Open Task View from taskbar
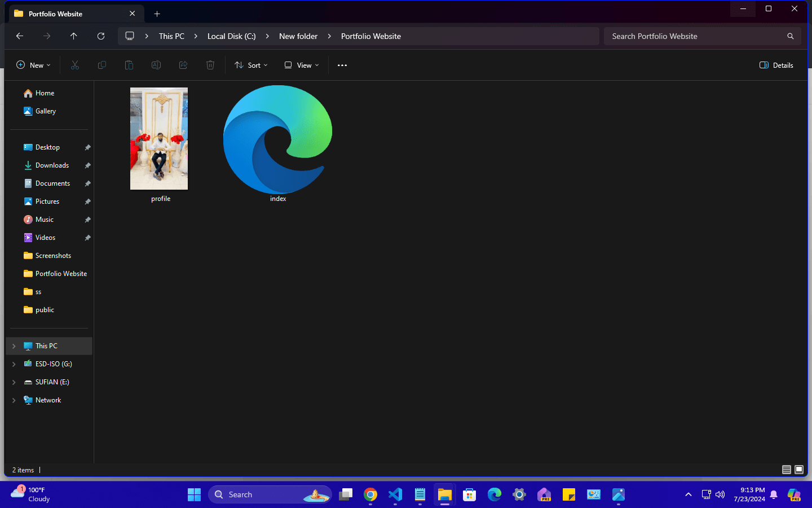The image size is (812, 508). pyautogui.click(x=346, y=494)
